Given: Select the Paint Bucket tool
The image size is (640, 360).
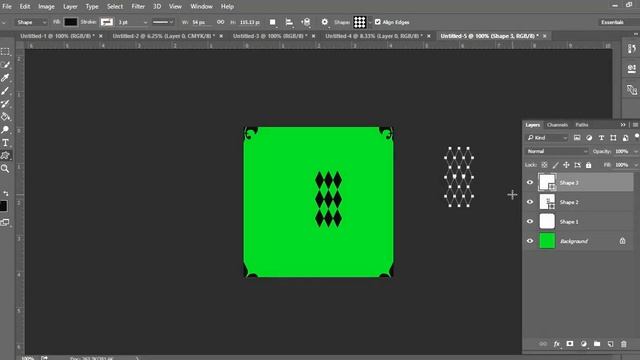Looking at the screenshot, I should click(5, 117).
